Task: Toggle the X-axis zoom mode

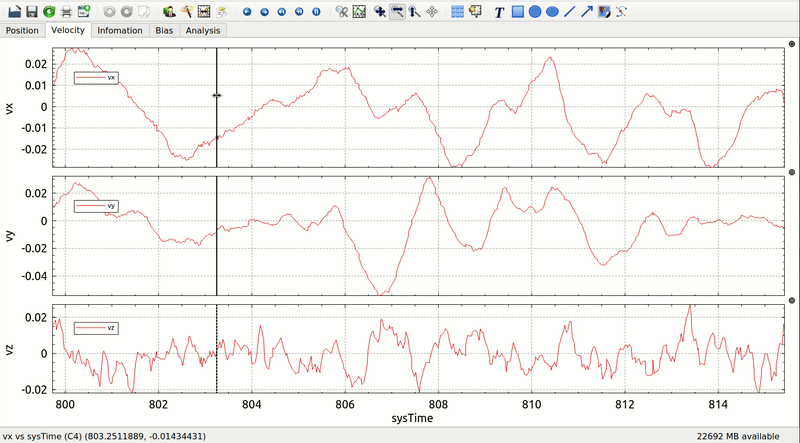Action: click(x=397, y=12)
